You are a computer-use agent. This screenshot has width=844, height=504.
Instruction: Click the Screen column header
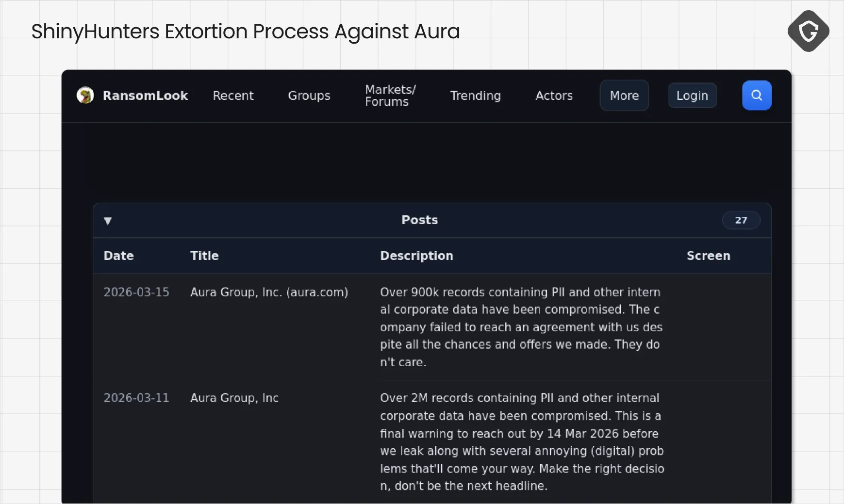tap(708, 256)
